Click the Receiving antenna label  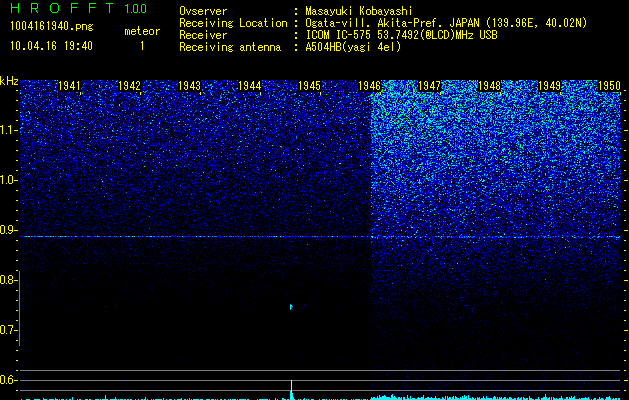click(x=230, y=47)
